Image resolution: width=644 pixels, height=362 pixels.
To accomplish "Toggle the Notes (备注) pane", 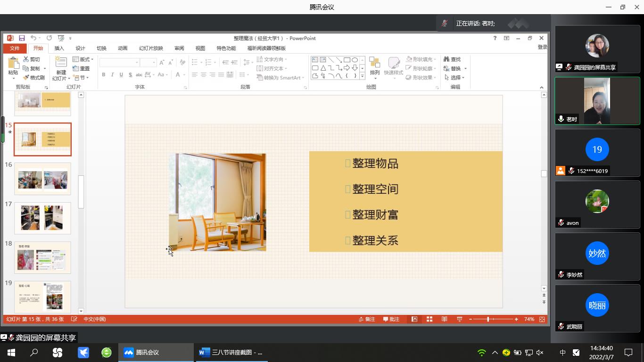I will pos(367,319).
